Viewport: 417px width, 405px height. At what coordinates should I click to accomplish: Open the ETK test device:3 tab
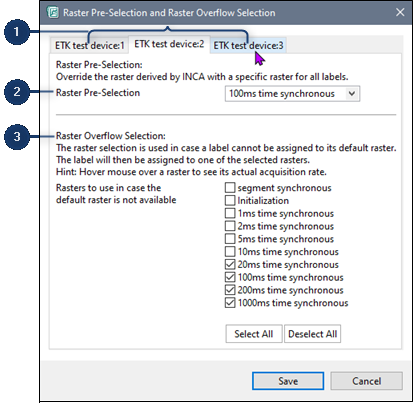[248, 45]
